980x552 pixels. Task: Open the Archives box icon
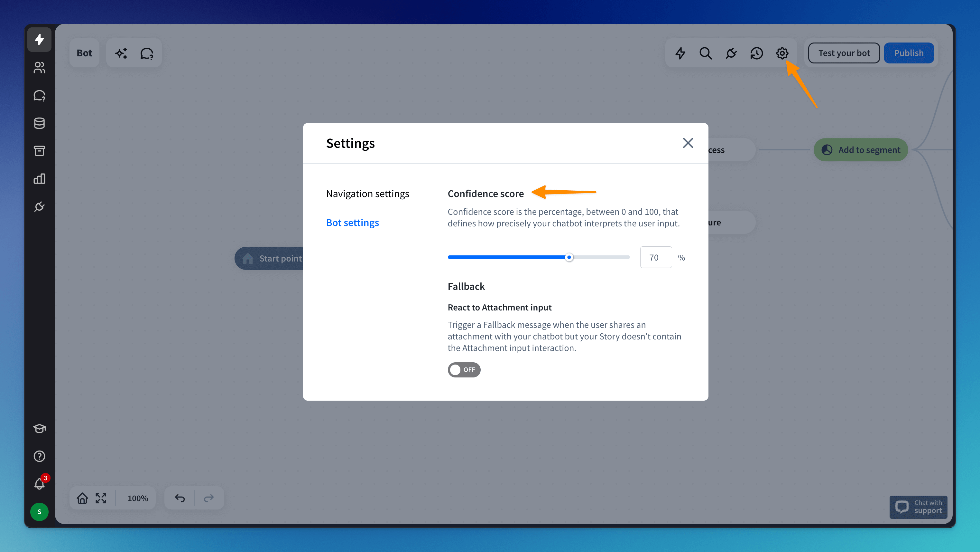39,151
